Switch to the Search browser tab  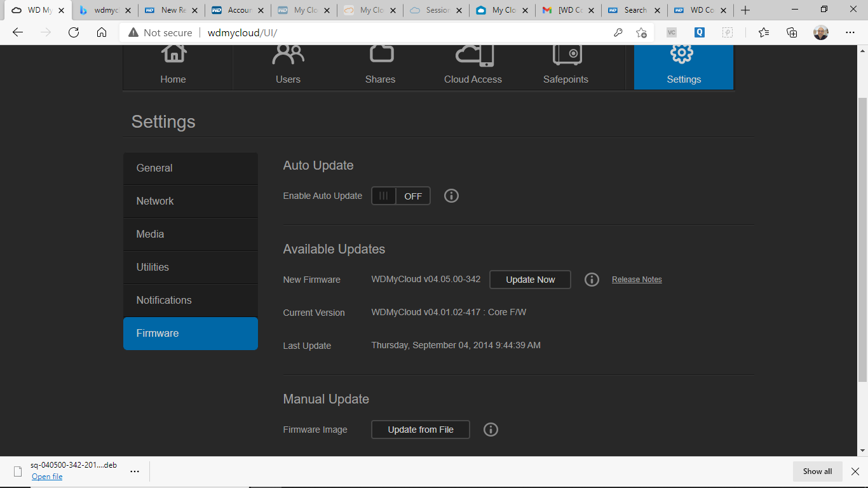[x=634, y=10]
